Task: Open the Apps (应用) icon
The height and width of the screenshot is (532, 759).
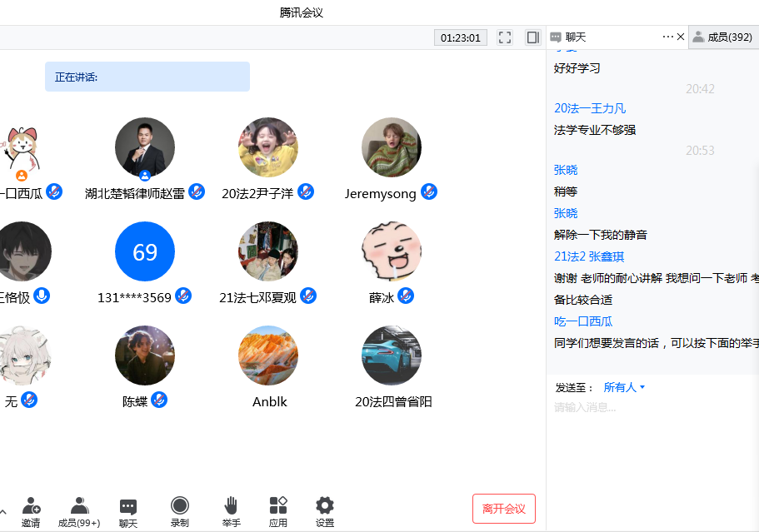Action: [278, 506]
